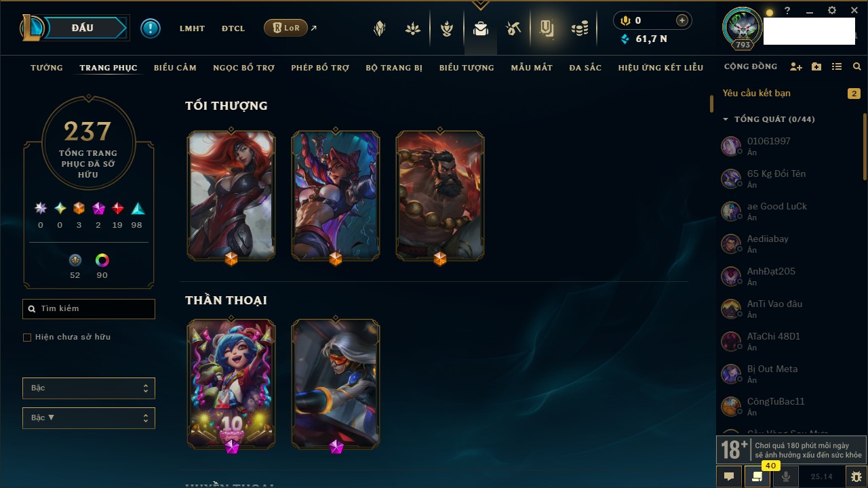Open the Bậc ▼ sort dropdown
The image size is (868, 488).
(89, 418)
